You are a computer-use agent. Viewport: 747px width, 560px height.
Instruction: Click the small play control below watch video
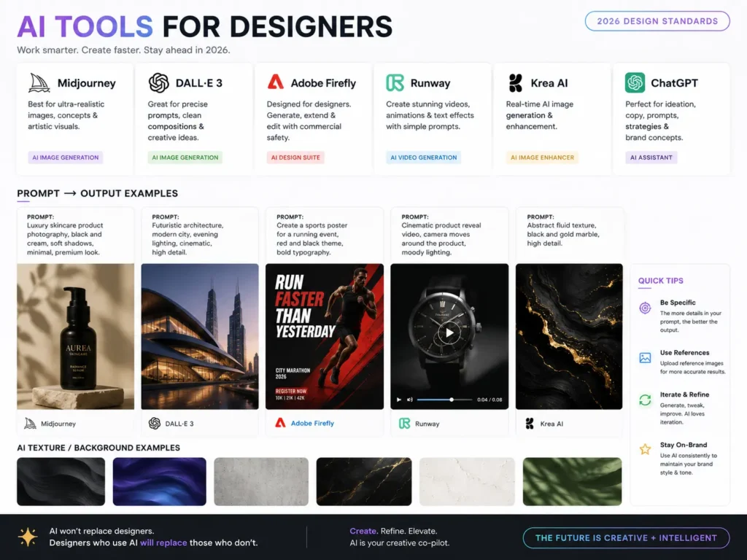pos(399,400)
